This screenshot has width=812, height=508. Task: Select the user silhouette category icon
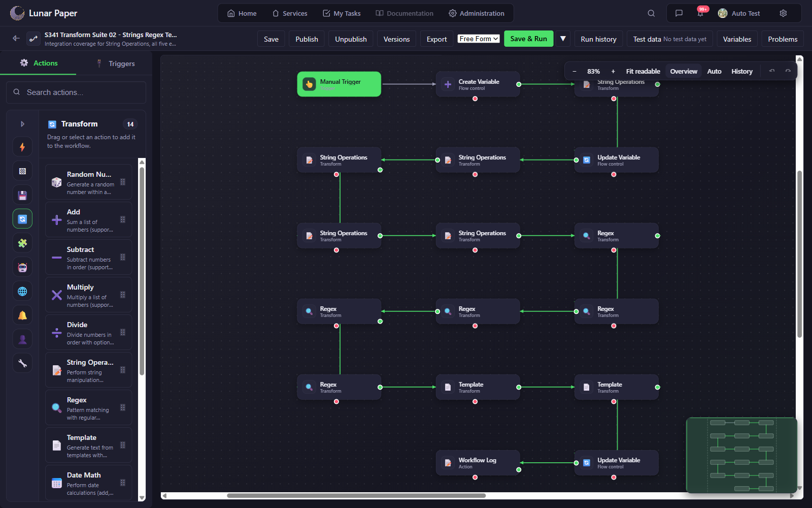pyautogui.click(x=22, y=339)
